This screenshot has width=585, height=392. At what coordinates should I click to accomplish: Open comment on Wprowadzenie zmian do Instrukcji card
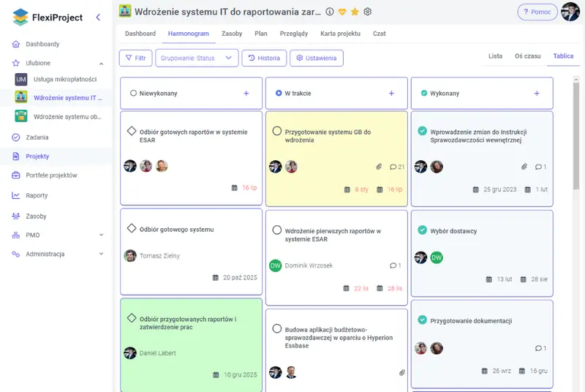[x=540, y=167]
